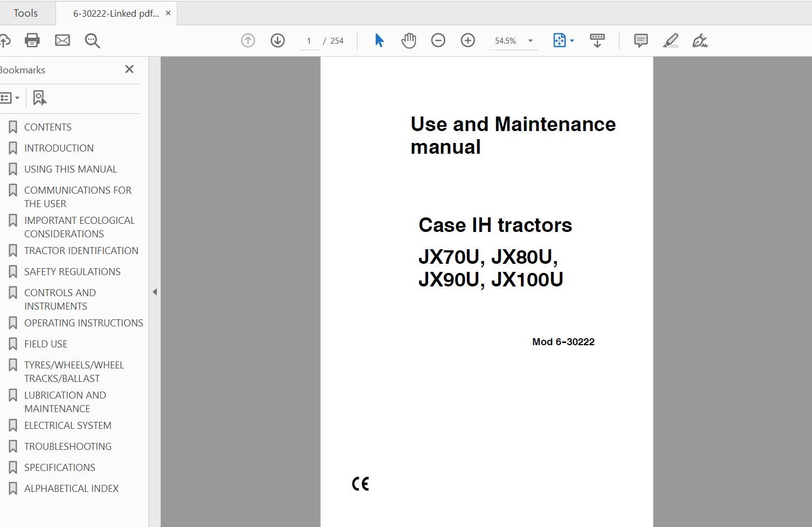The image size is (812, 527).
Task: Open TRACTOR IDENTIFICATION bookmark
Action: (x=81, y=250)
